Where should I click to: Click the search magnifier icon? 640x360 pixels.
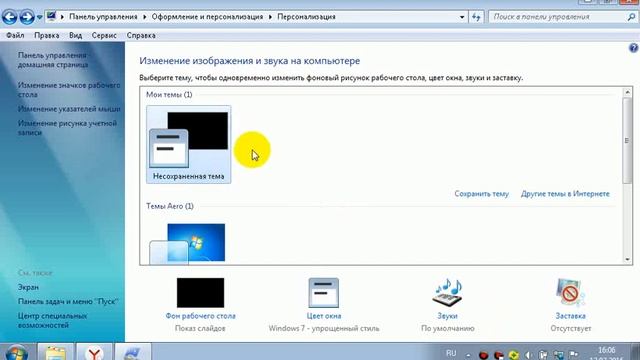[631, 17]
